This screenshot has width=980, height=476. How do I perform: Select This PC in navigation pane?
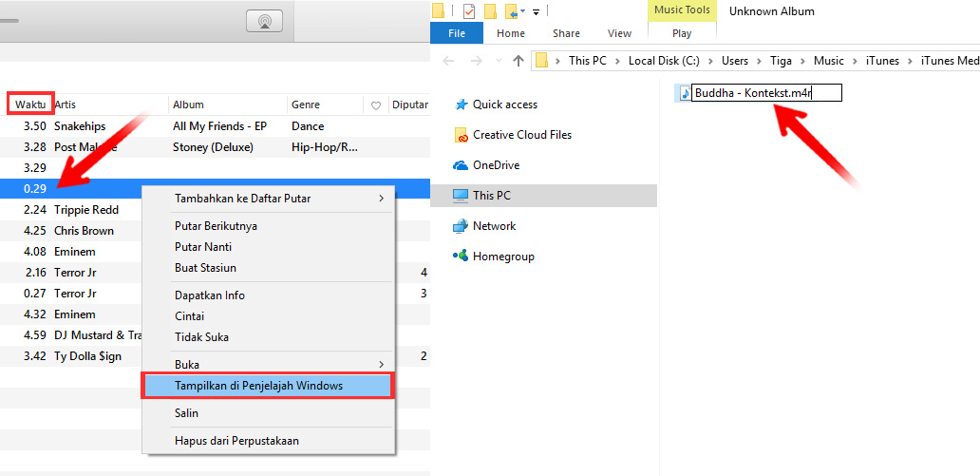[492, 196]
